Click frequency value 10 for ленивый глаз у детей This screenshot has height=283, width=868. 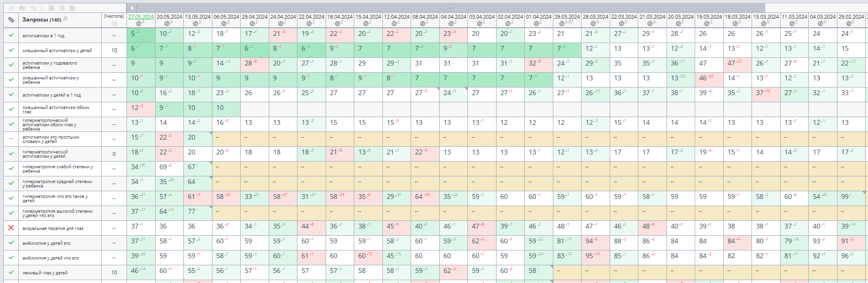click(x=114, y=272)
